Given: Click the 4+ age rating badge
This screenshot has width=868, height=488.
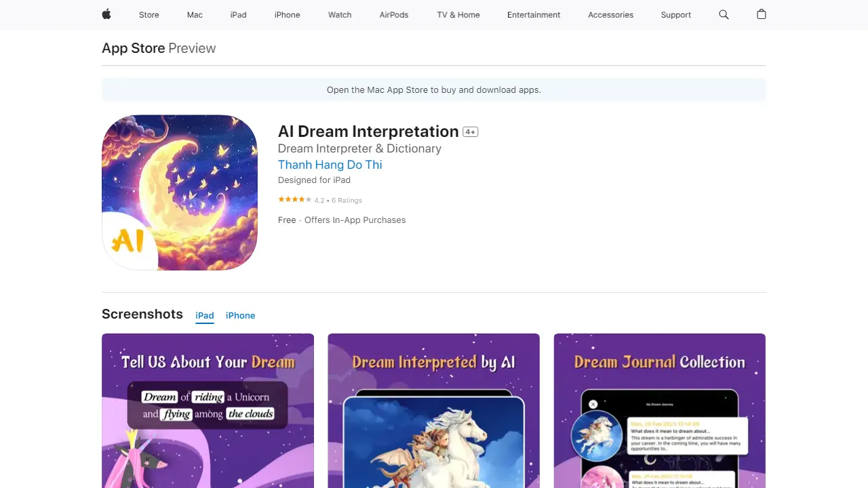Looking at the screenshot, I should pos(471,132).
